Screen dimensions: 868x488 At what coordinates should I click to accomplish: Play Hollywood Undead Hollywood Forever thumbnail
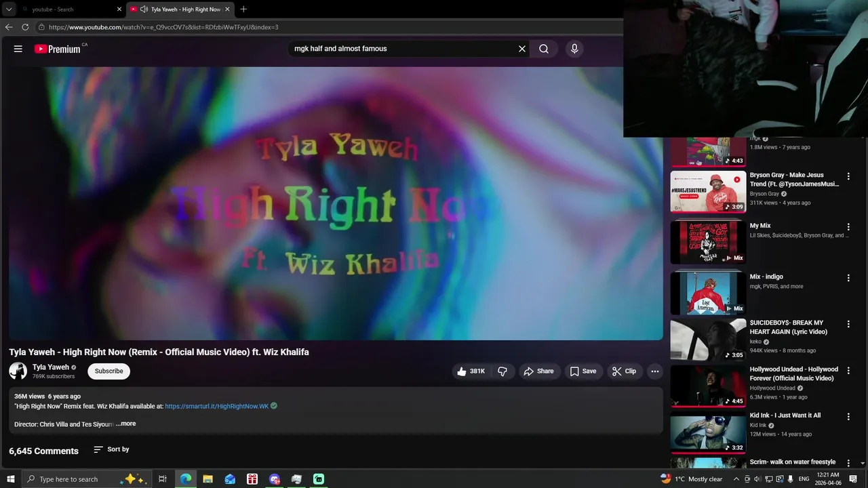(x=708, y=386)
